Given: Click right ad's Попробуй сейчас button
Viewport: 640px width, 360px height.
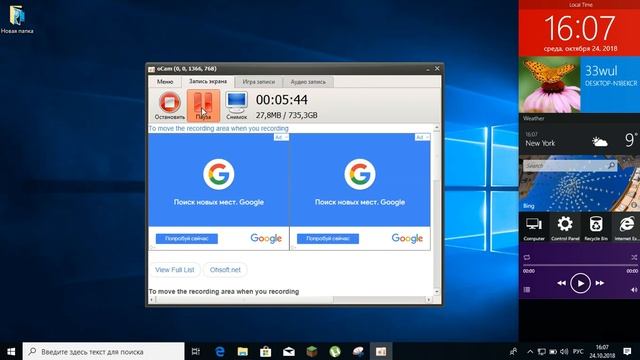Looking at the screenshot, I should [328, 238].
